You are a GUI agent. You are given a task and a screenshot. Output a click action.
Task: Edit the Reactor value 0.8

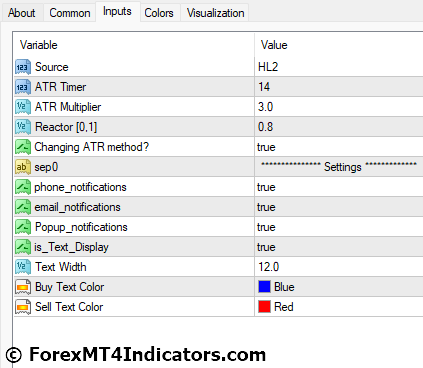265,127
